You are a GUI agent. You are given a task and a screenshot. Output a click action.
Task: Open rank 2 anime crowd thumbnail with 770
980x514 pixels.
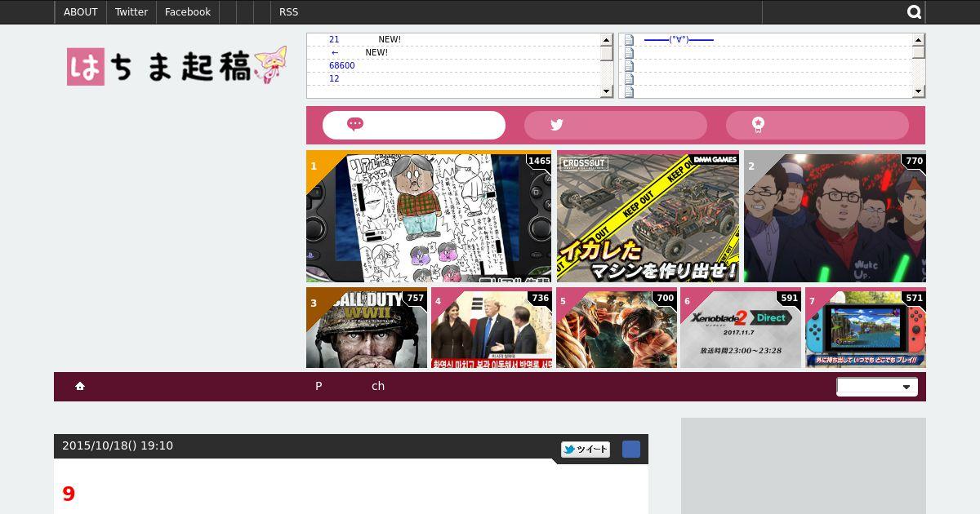point(835,216)
